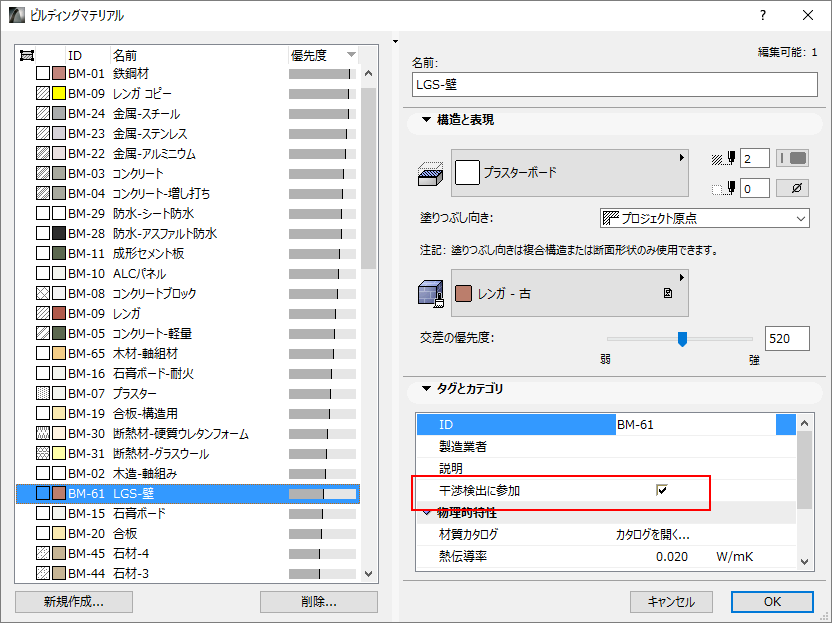
Task: Click the 優先度 column sort arrow
Action: pyautogui.click(x=351, y=55)
